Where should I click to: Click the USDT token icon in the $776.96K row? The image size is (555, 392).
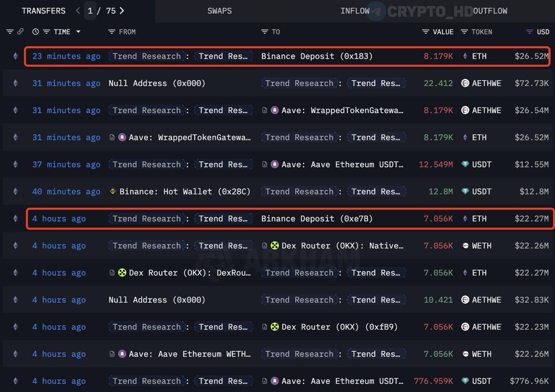point(465,381)
